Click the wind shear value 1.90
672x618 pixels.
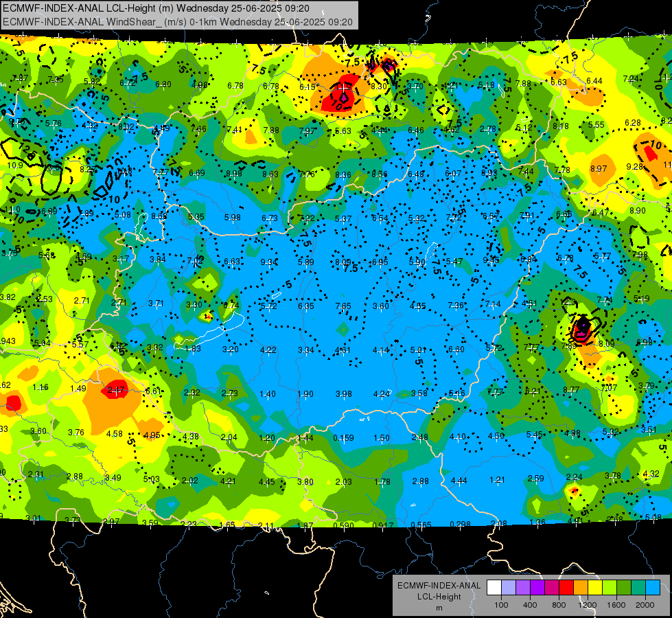(x=305, y=393)
